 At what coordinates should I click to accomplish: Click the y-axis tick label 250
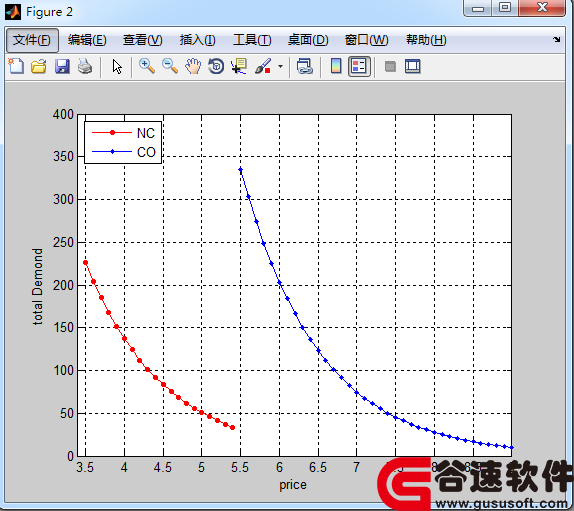(x=63, y=242)
